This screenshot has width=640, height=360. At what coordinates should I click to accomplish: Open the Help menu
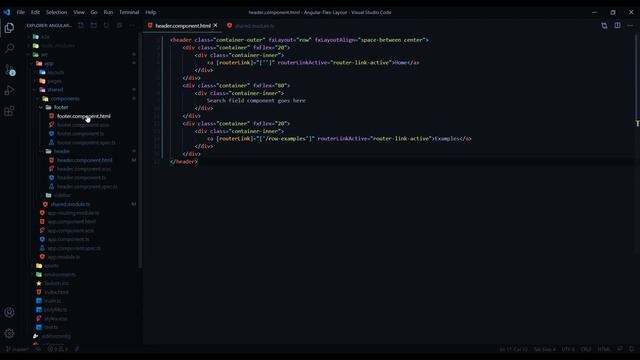tap(151, 12)
